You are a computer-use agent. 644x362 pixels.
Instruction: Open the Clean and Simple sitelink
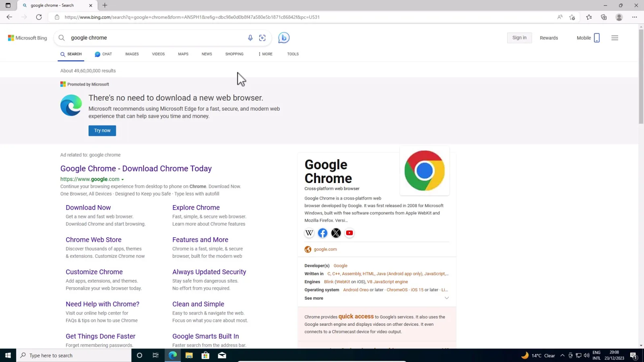pyautogui.click(x=198, y=304)
